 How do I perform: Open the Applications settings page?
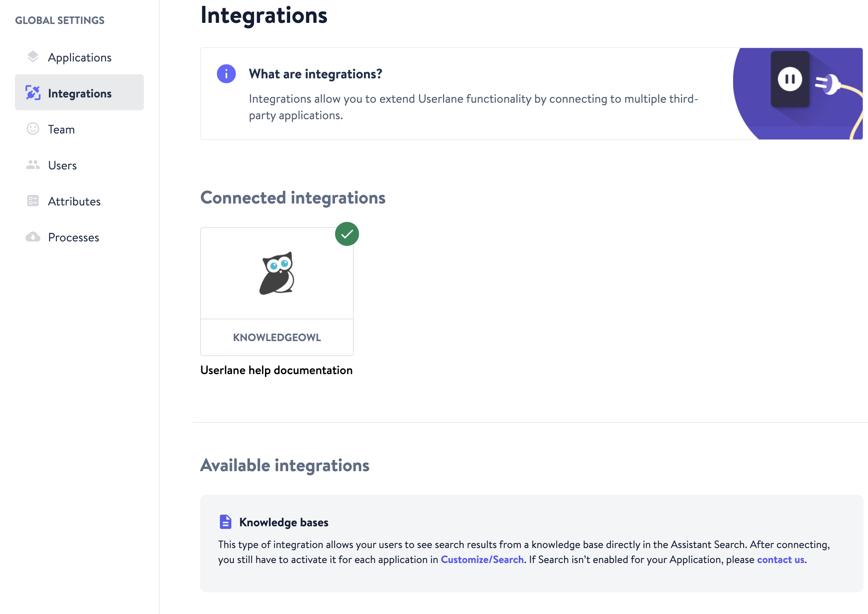(x=79, y=57)
